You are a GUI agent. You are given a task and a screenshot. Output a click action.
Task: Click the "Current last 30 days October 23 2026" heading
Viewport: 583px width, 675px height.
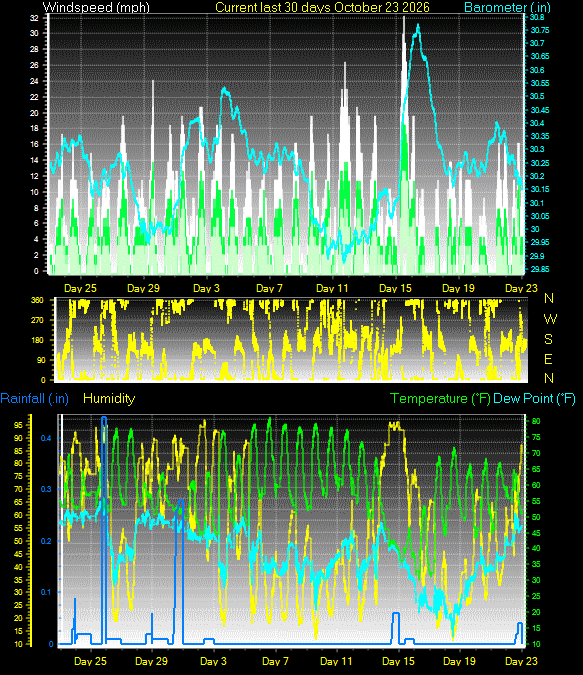(x=322, y=7)
